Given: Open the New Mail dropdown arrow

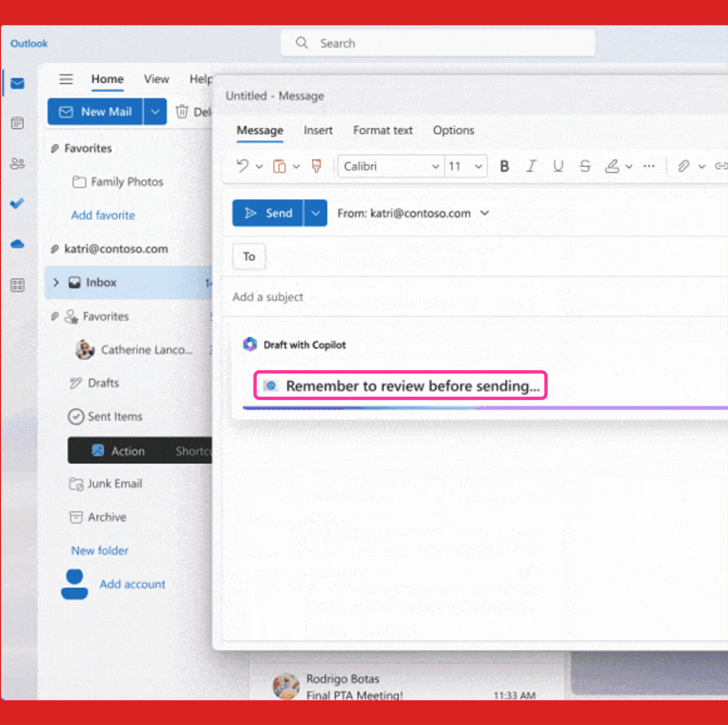Looking at the screenshot, I should pos(155,111).
